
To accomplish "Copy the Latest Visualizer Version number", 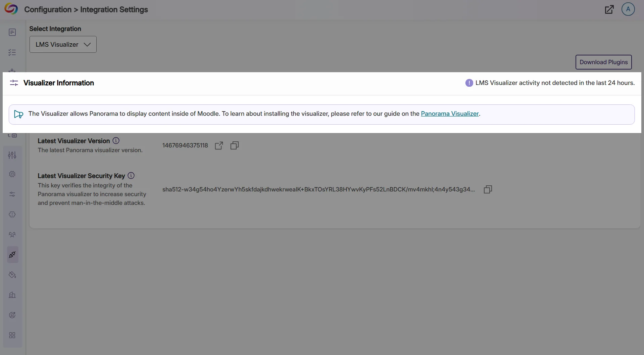I will coord(235,145).
